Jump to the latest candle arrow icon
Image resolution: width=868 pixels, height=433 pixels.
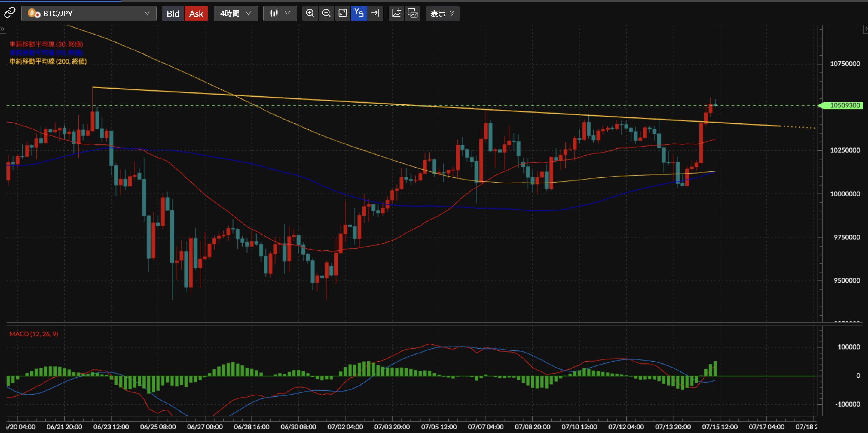375,14
